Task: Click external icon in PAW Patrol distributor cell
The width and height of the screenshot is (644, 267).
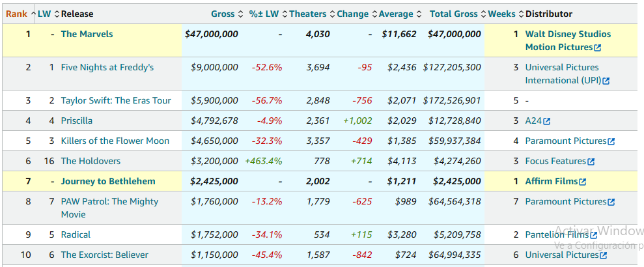Action: coord(611,202)
